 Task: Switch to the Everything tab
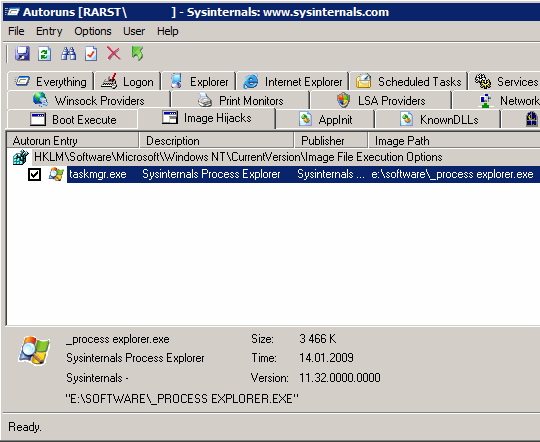click(x=50, y=82)
